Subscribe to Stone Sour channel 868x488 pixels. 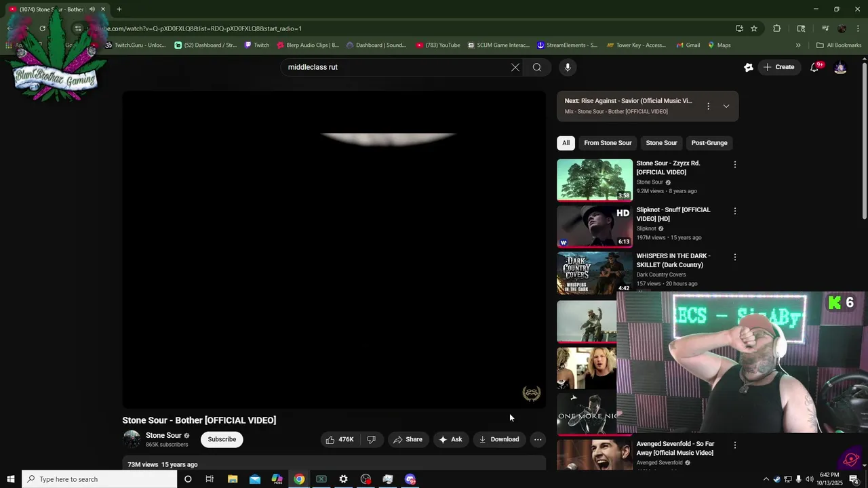point(222,439)
